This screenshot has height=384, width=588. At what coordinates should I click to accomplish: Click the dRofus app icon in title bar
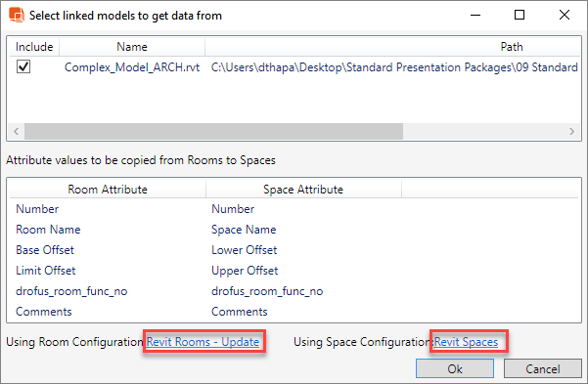pos(16,16)
